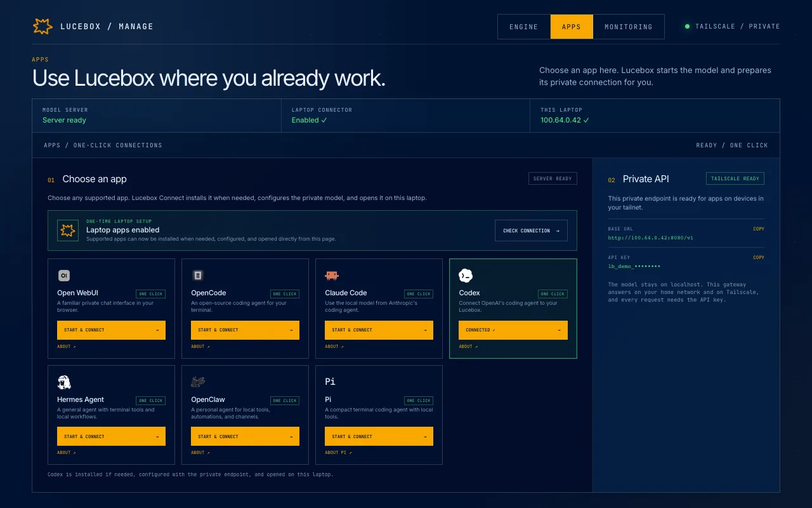Start & Connect Open WebUI
The image size is (812, 508).
click(x=111, y=330)
